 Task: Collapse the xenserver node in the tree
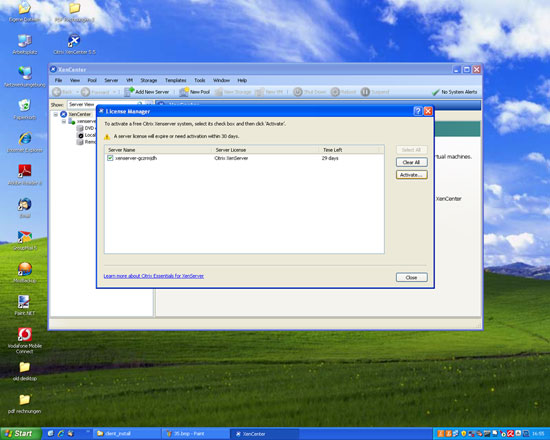[x=64, y=121]
